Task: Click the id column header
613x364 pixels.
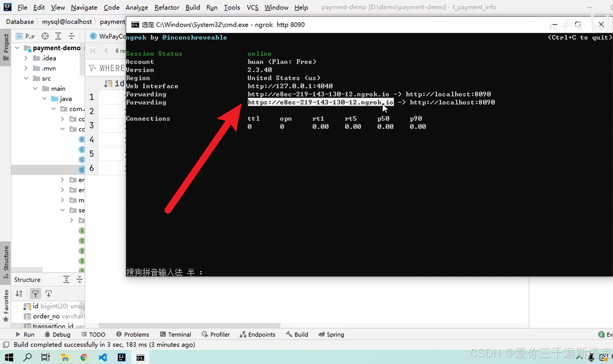Action: click(115, 83)
